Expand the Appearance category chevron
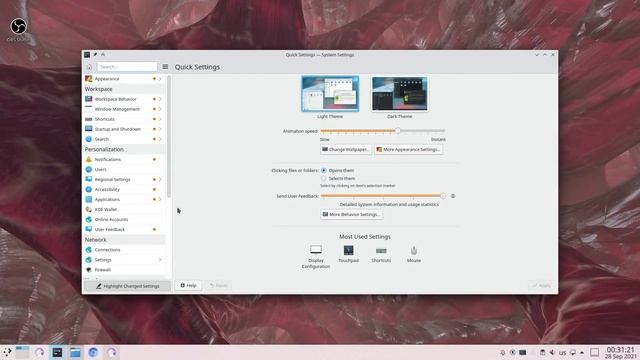Image resolution: width=640 pixels, height=360 pixels. [160, 79]
